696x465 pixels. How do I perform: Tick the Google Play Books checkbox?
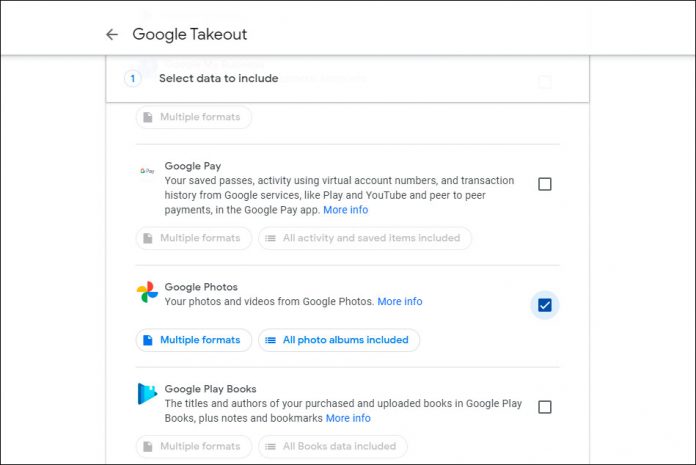point(544,407)
